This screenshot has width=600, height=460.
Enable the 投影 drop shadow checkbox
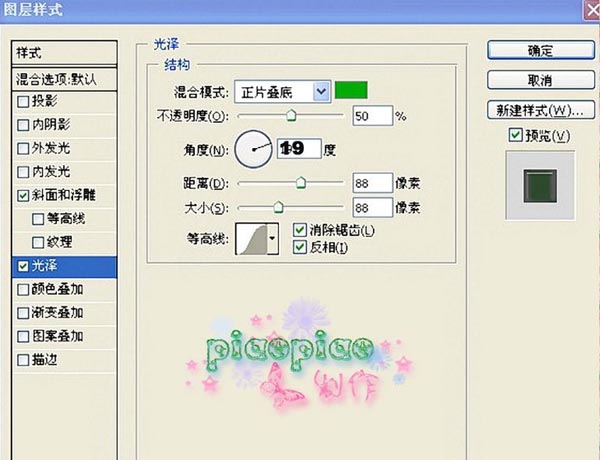tap(23, 101)
